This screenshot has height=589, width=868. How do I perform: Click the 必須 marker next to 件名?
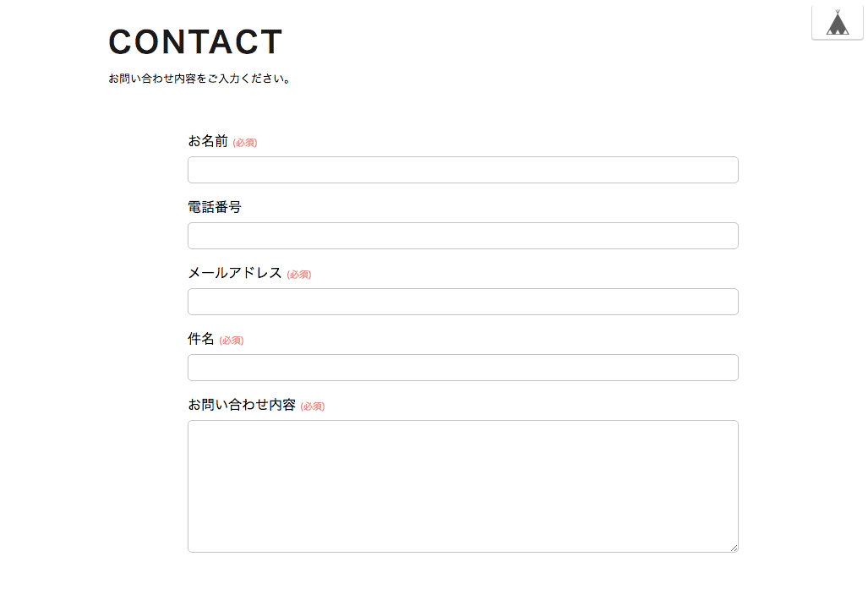232,341
